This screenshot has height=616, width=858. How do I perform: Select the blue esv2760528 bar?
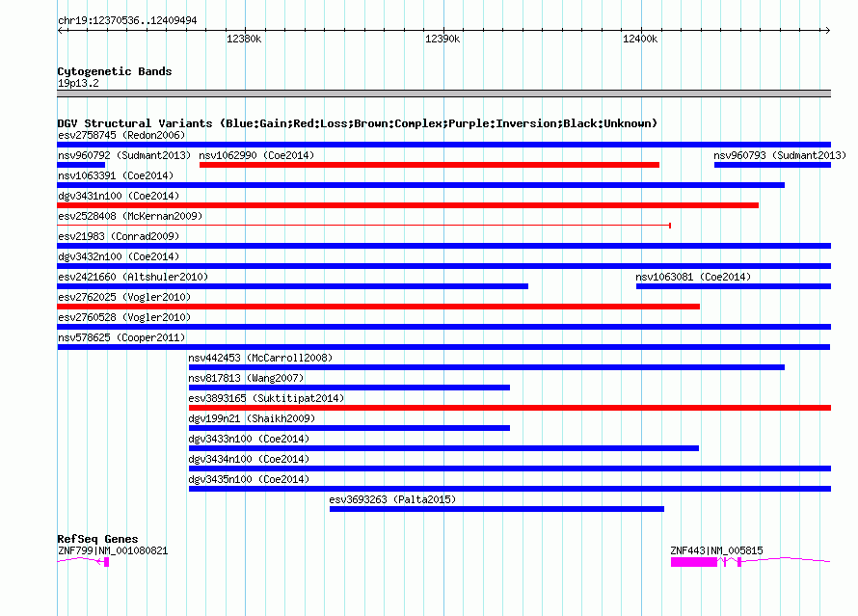pyautogui.click(x=443, y=327)
